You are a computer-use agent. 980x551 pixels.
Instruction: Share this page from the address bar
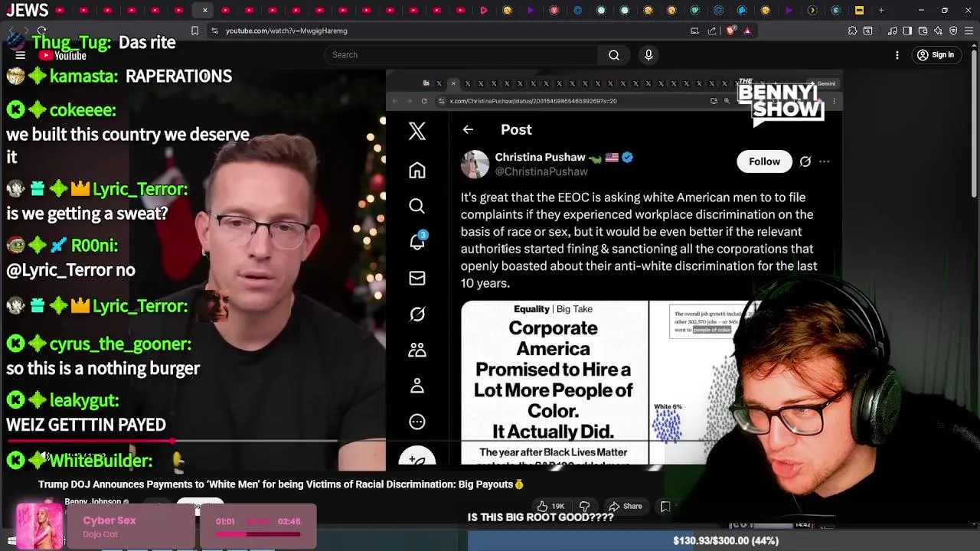pos(712,31)
